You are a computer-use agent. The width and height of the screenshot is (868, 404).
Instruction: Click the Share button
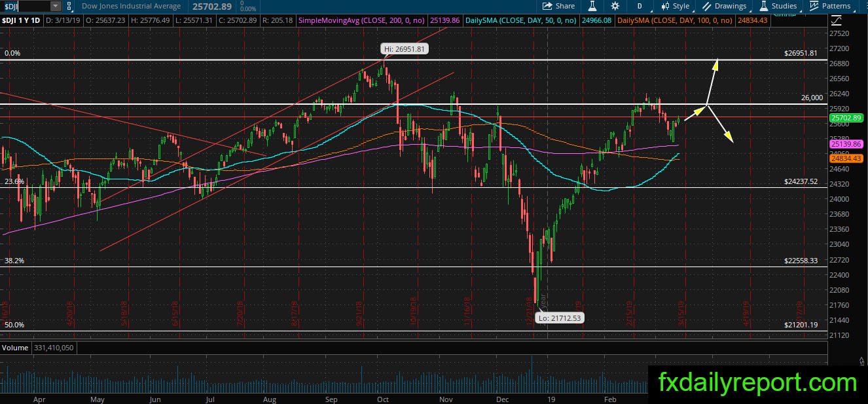(560, 6)
